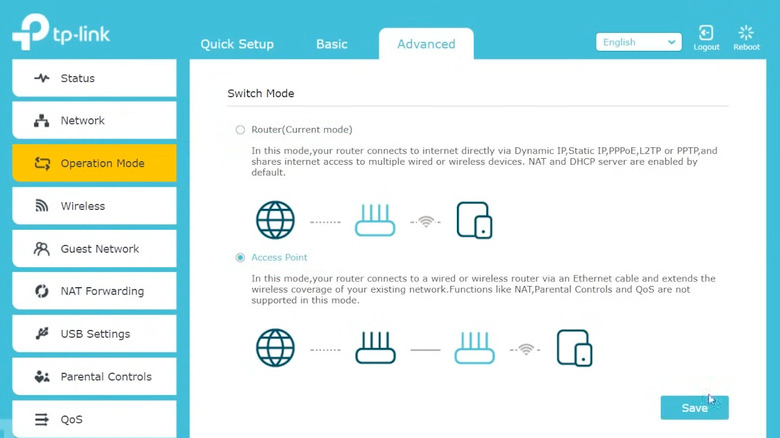
Task: Click the Reboot icon
Action: pyautogui.click(x=746, y=34)
